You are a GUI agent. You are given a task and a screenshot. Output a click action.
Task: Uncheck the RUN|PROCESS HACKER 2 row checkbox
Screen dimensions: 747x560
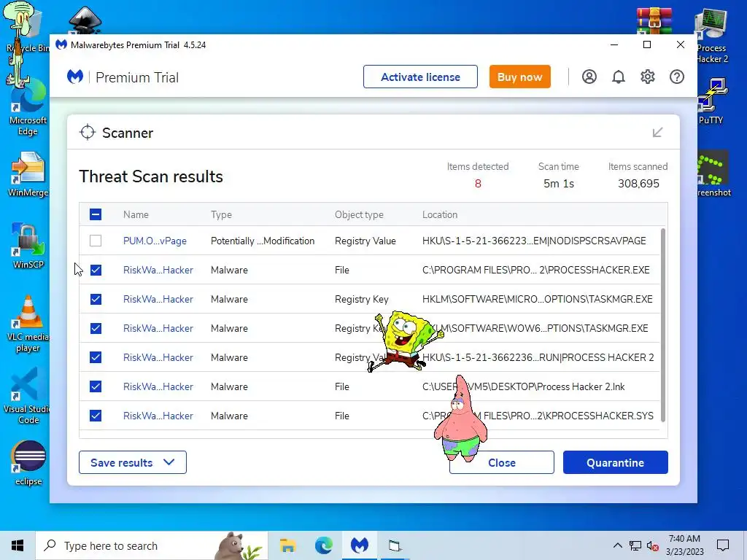tap(96, 357)
